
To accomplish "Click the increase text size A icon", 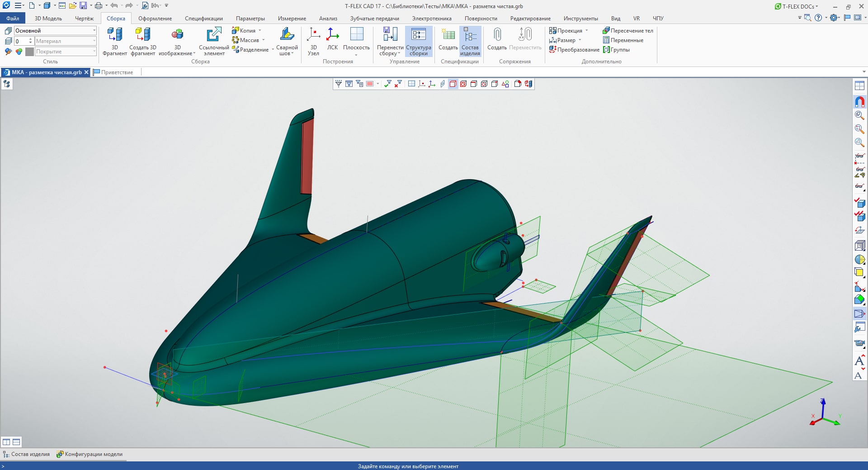I will click(859, 361).
